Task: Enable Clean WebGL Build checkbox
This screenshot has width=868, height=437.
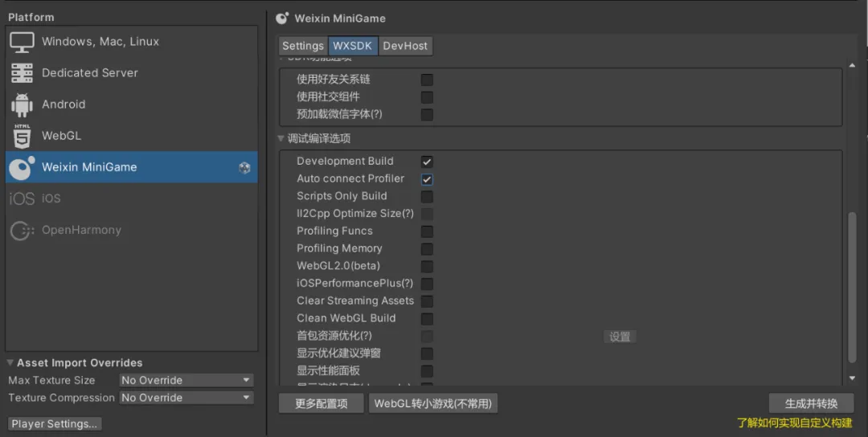Action: [427, 319]
